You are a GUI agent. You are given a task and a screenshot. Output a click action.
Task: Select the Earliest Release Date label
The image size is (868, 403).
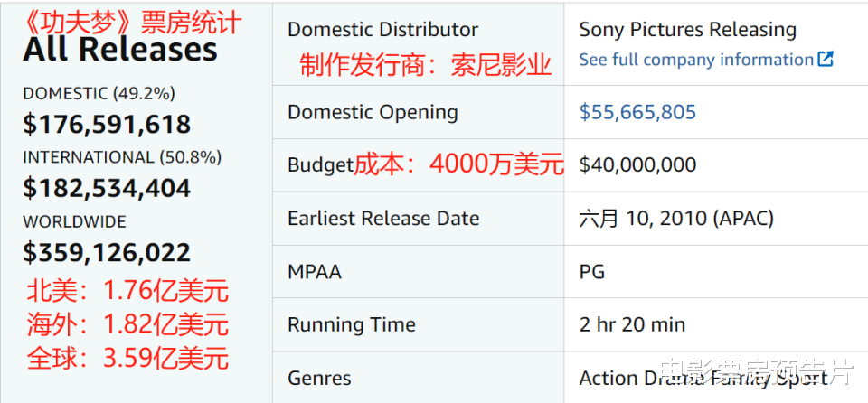pyautogui.click(x=383, y=218)
